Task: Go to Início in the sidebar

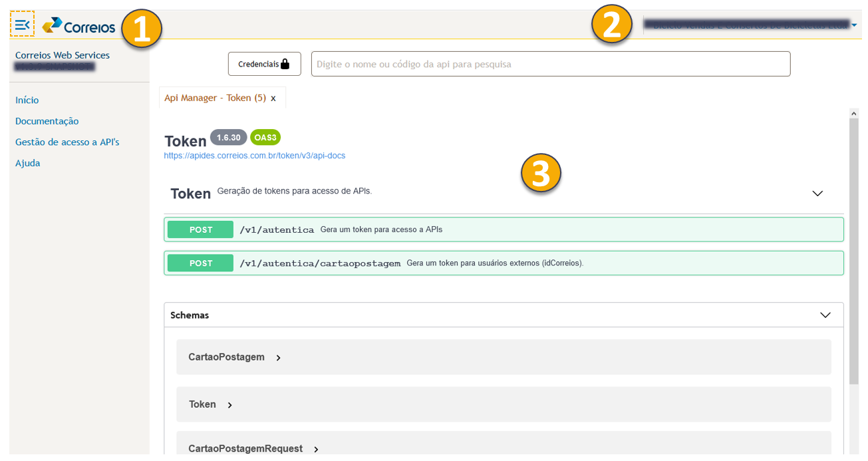Action: click(x=27, y=100)
